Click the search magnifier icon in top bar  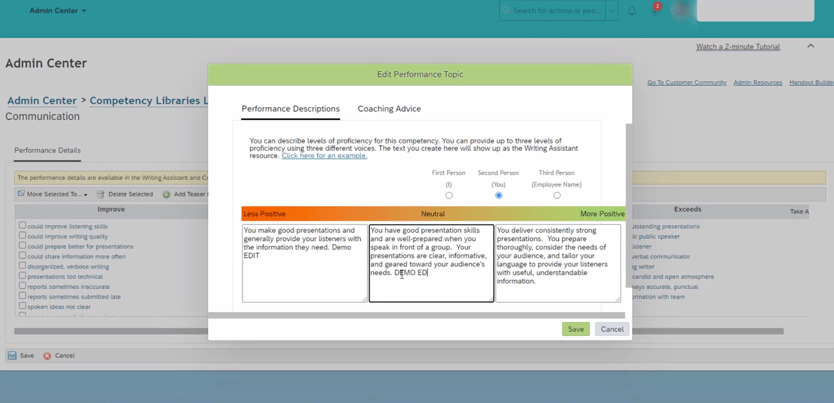[507, 11]
